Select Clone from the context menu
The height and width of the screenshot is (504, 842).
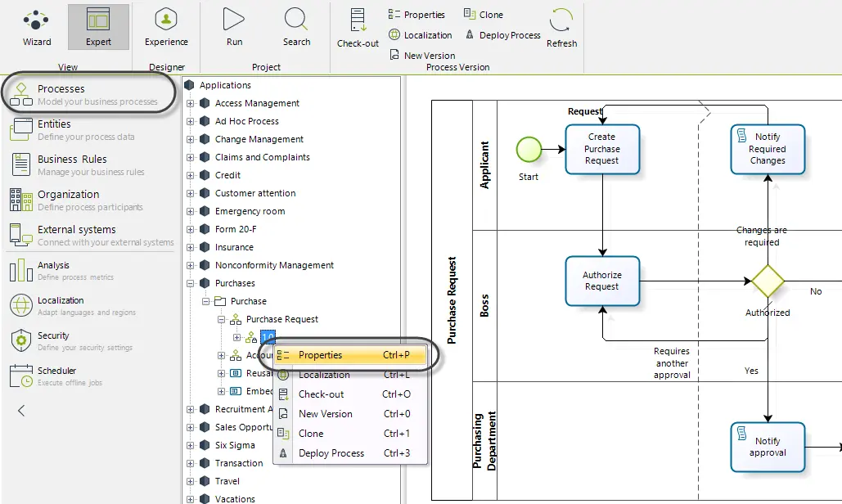pyautogui.click(x=350, y=433)
